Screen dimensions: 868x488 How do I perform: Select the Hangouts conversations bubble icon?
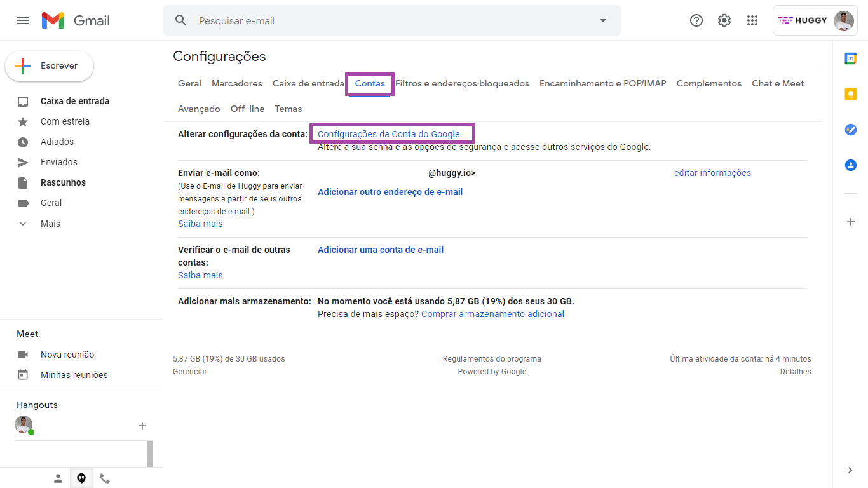point(81,479)
